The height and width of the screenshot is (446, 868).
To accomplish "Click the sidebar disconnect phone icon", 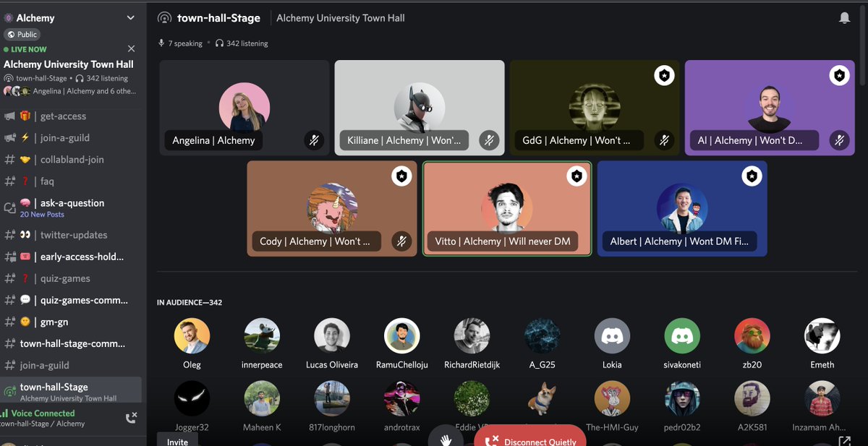I will click(132, 417).
